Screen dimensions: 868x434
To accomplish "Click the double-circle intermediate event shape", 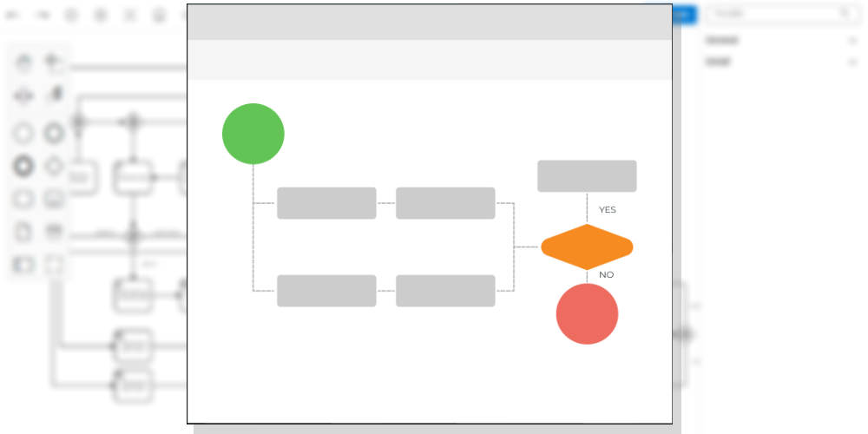I will [54, 134].
